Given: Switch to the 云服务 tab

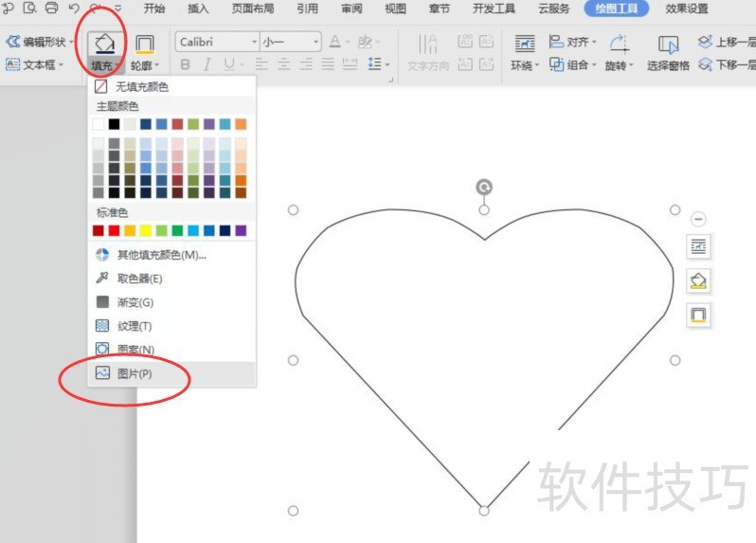Looking at the screenshot, I should click(x=554, y=9).
